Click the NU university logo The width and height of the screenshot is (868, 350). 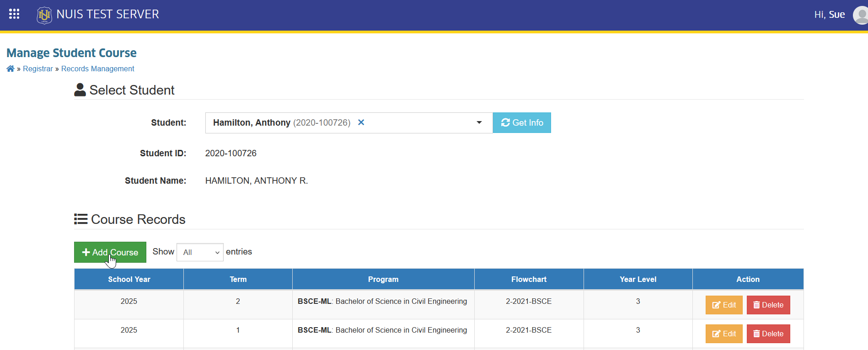(x=44, y=15)
